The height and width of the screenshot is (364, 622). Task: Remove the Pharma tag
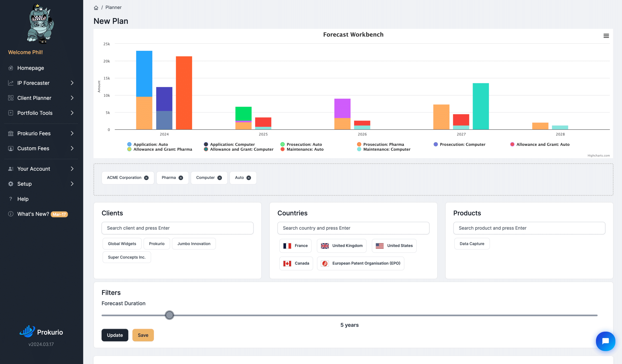tap(181, 178)
